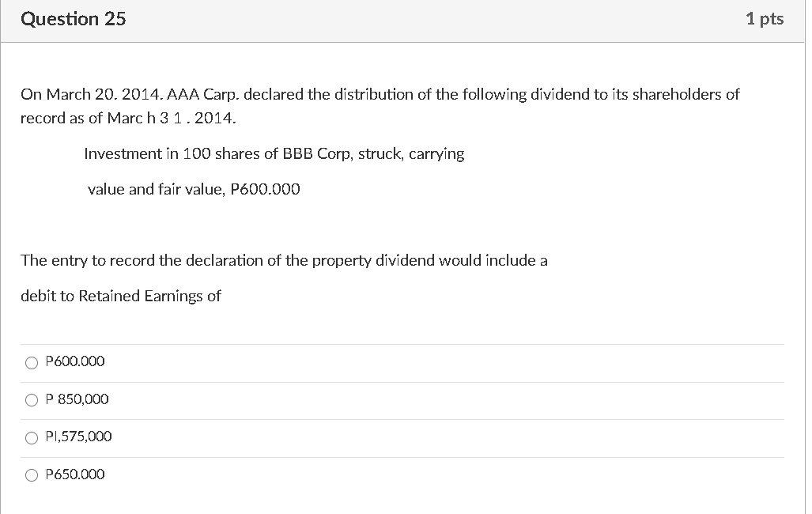This screenshot has height=514, width=812.
Task: Click the indented investment details text
Action: (274, 153)
